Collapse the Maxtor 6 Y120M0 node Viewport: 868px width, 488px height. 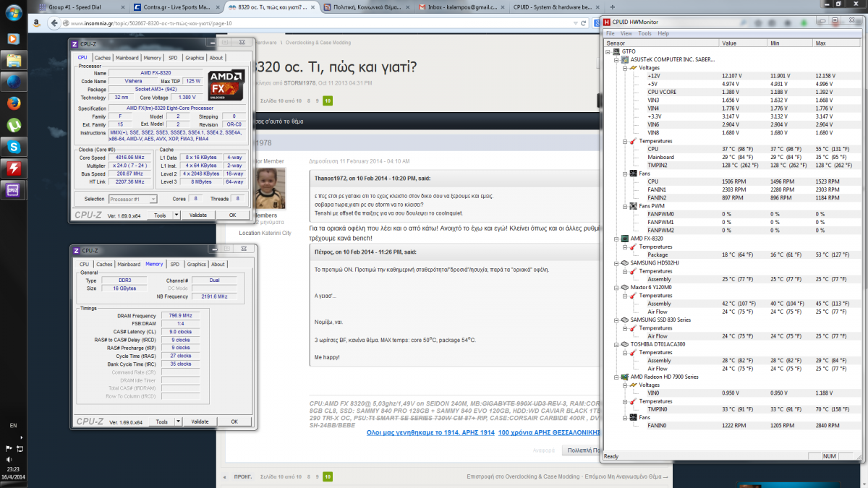click(616, 287)
